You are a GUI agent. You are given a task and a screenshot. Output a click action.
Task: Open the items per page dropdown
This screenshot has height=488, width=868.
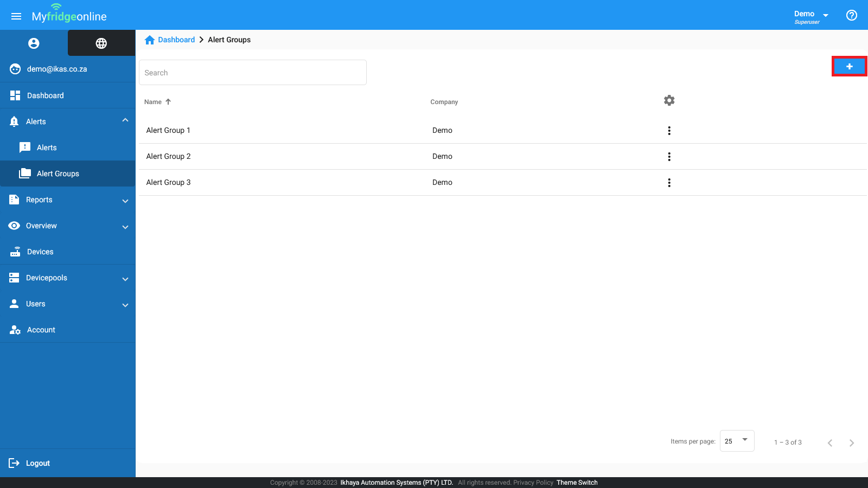[737, 441]
